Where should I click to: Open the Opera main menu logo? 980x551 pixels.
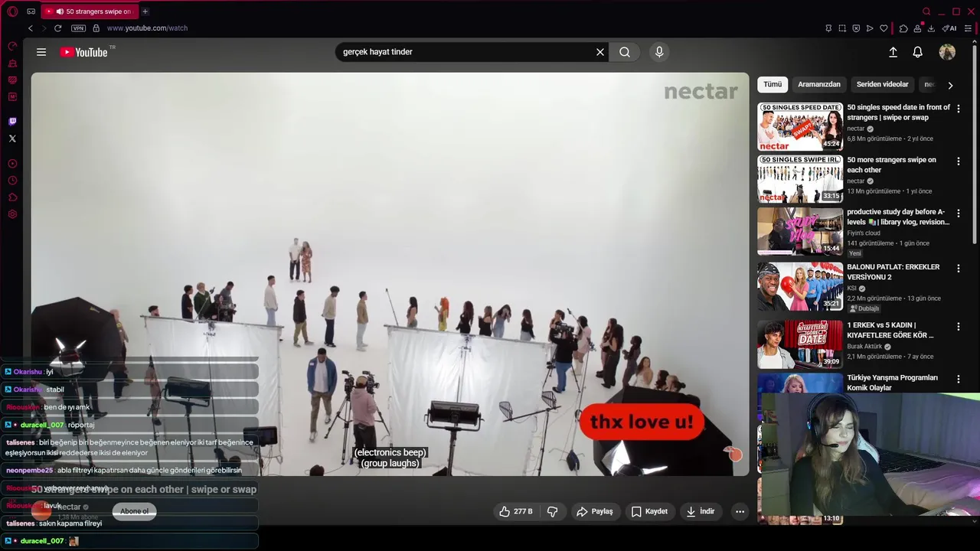click(12, 11)
